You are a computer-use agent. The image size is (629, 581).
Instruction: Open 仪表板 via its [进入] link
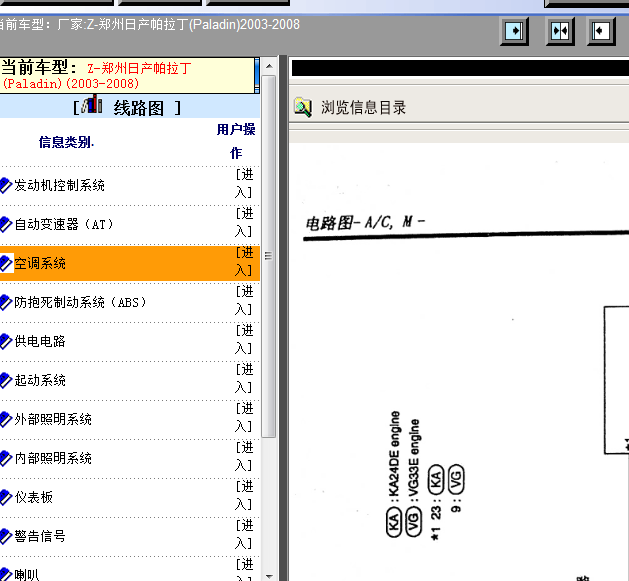244,495
